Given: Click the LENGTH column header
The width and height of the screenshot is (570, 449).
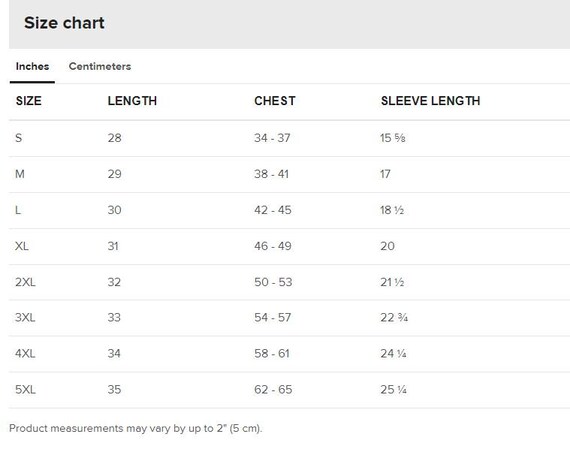Looking at the screenshot, I should [132, 101].
